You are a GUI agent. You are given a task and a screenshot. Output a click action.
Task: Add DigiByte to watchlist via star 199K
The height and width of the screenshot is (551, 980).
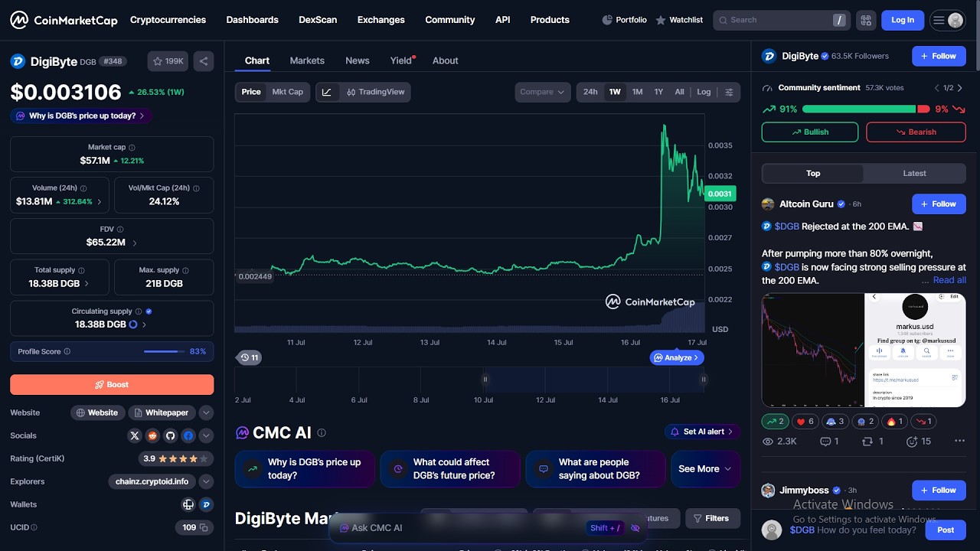[168, 61]
